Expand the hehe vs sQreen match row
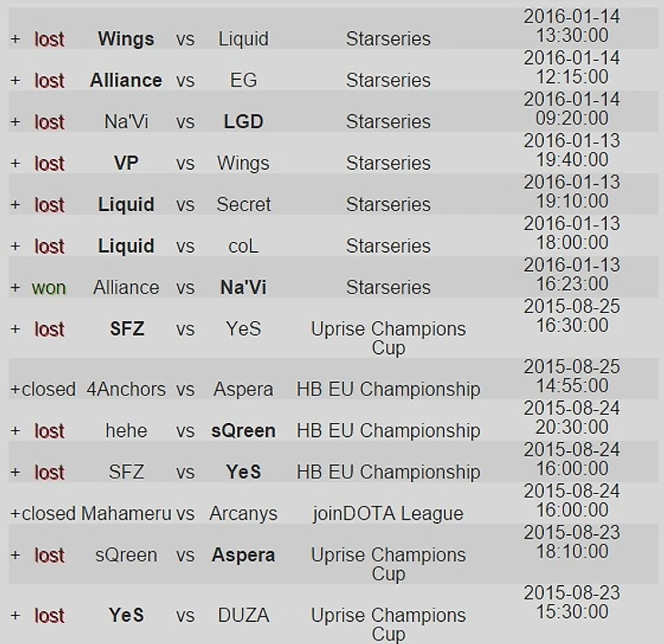Viewport: 664px width, 644px height. 15,431
